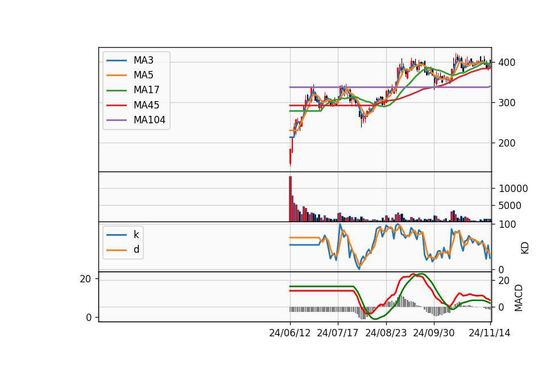Click the tallest first volume bar
The height and width of the screenshot is (392, 546).
tap(291, 199)
